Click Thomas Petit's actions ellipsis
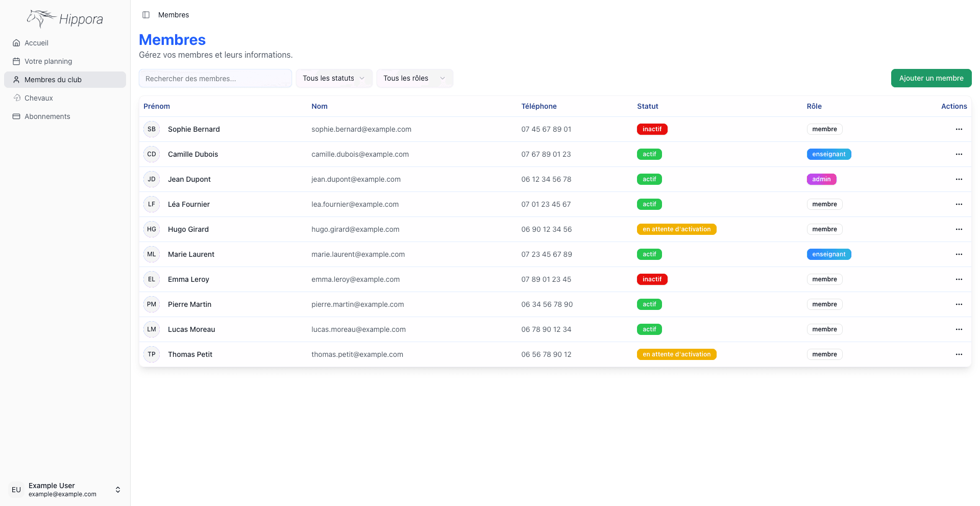Screen dimensions: 980x506 point(959,354)
